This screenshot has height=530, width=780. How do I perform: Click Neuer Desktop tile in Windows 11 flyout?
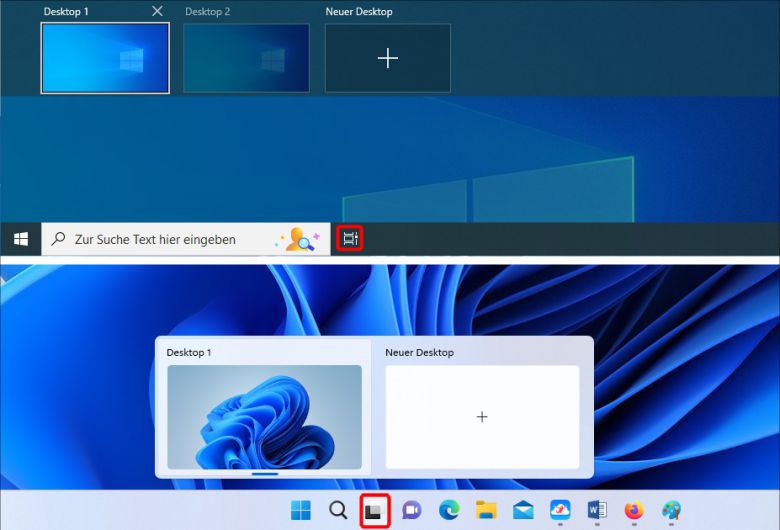[x=482, y=417]
